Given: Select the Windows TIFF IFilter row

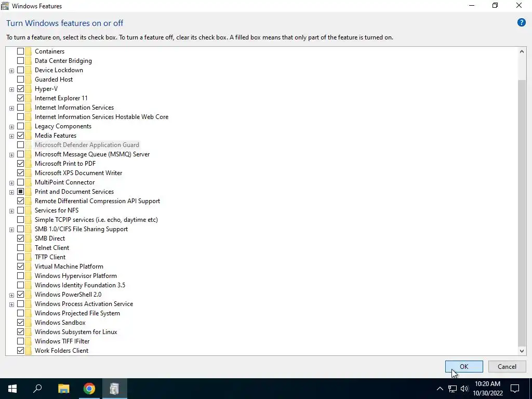Looking at the screenshot, I should click(62, 341).
